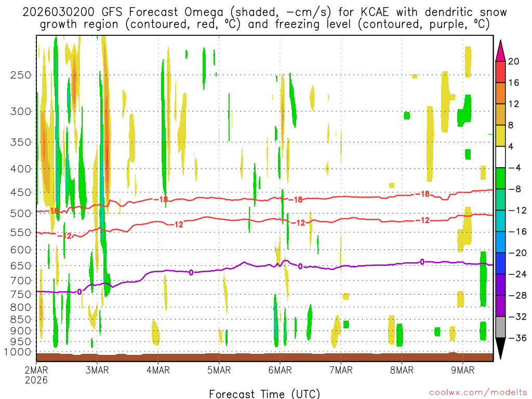Image resolution: width=532 pixels, height=399 pixels.
Task: Click the 600 pressure level label
Action: pos(21,250)
